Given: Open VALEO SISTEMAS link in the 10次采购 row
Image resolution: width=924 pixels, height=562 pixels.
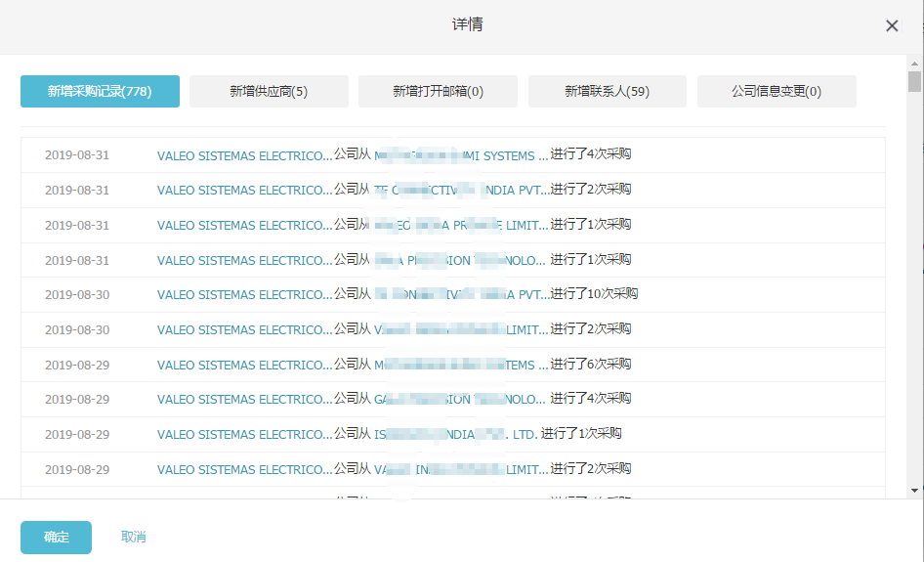Looking at the screenshot, I should point(244,295).
